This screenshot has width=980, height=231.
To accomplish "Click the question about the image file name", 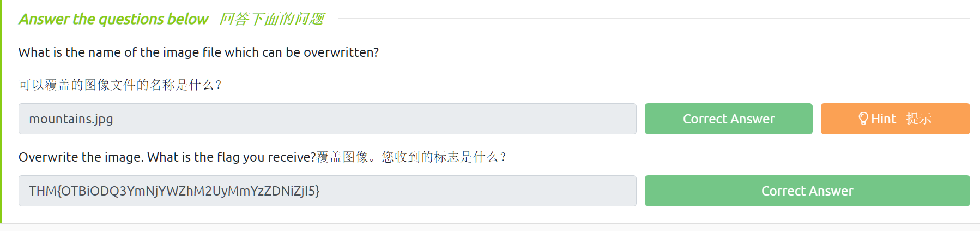I will (x=198, y=52).
